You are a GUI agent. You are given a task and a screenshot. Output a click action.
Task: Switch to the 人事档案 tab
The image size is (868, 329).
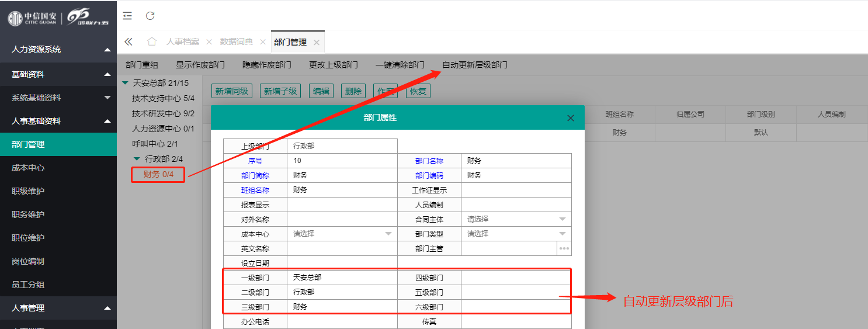point(182,42)
